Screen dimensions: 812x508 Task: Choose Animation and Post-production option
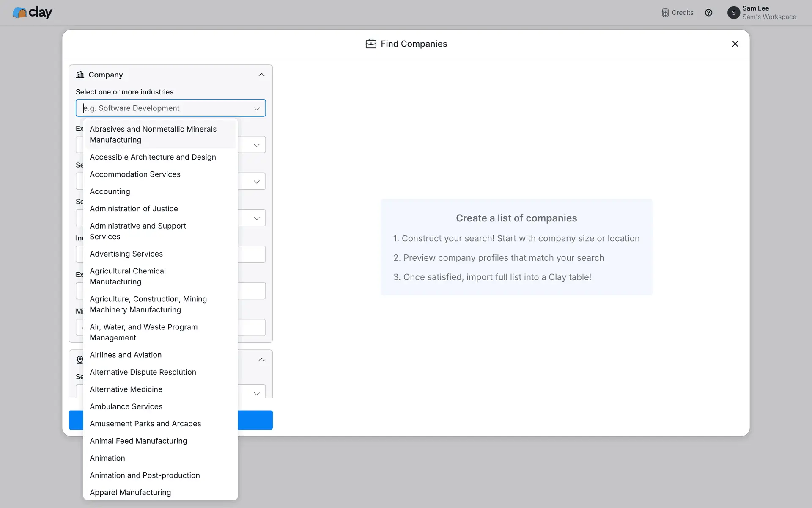[x=145, y=475]
